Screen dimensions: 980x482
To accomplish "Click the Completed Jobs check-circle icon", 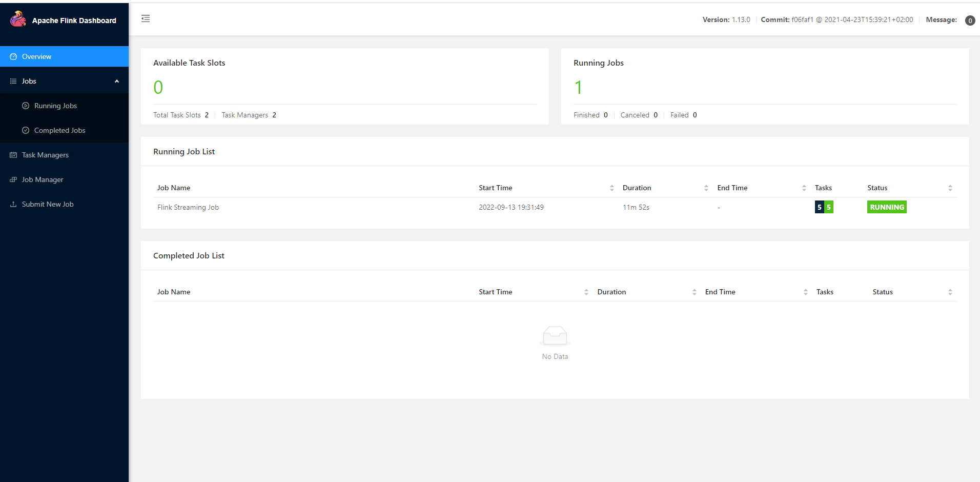I will coord(26,130).
